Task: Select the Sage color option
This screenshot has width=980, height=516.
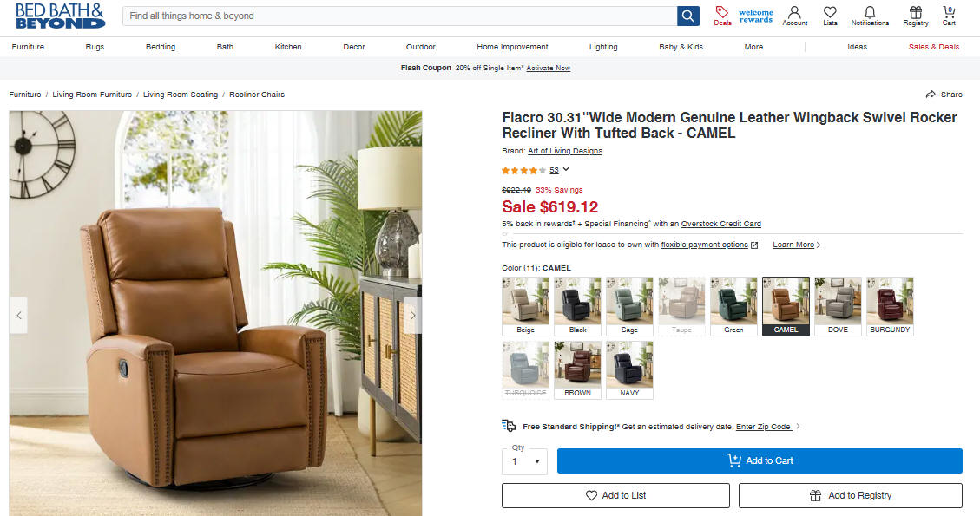Action: tap(629, 306)
